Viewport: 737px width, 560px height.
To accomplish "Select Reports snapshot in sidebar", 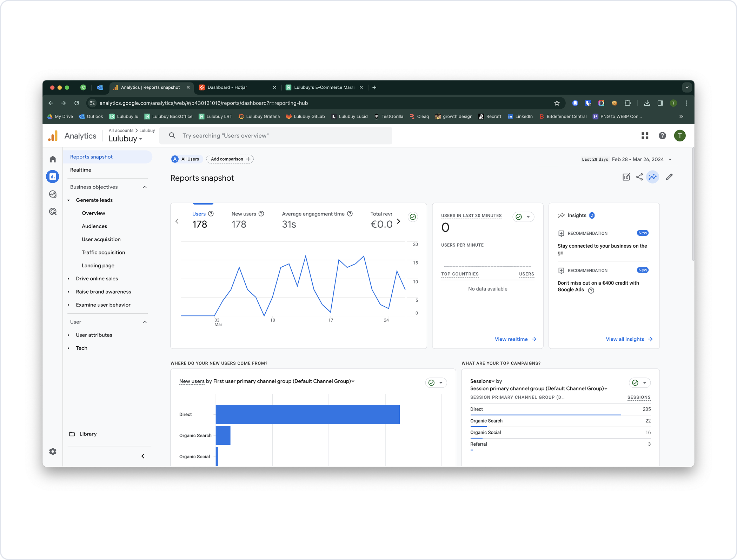I will click(x=107, y=157).
